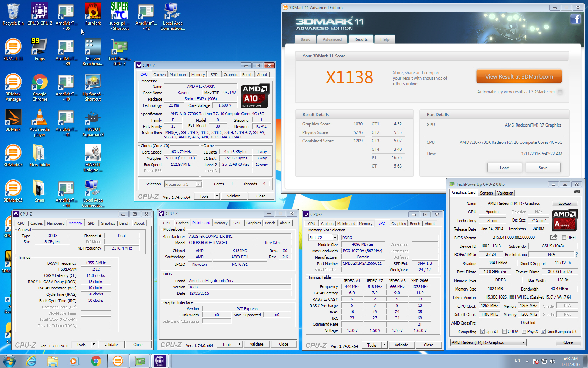Open Windows Explorer taskbar icon
588x368 pixels.
click(x=53, y=361)
